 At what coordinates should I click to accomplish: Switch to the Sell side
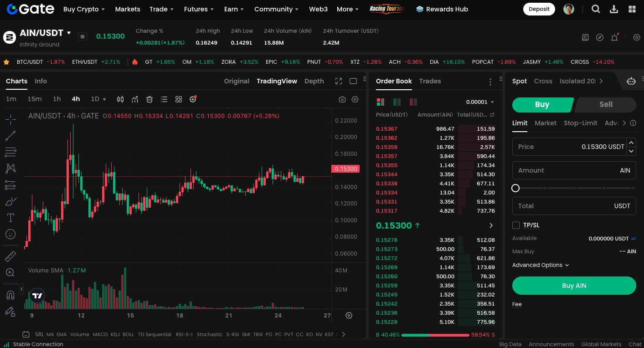tap(606, 104)
